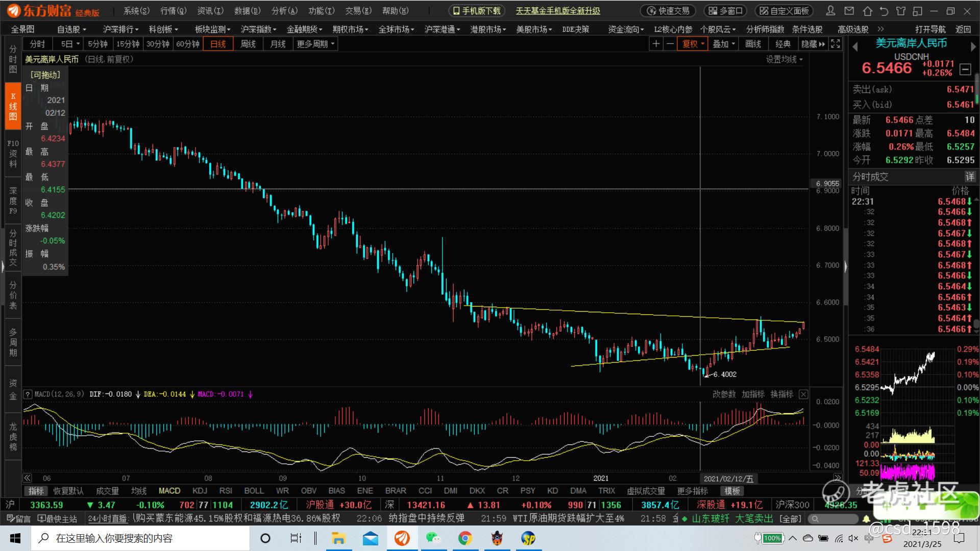Click 手机版下载 button
Screen dimensions: 980x551
477,11
